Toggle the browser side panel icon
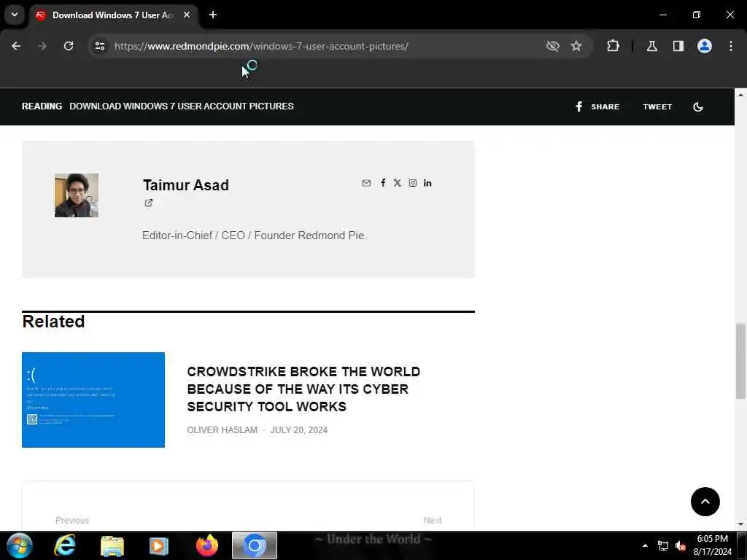The height and width of the screenshot is (560, 747). tap(678, 46)
